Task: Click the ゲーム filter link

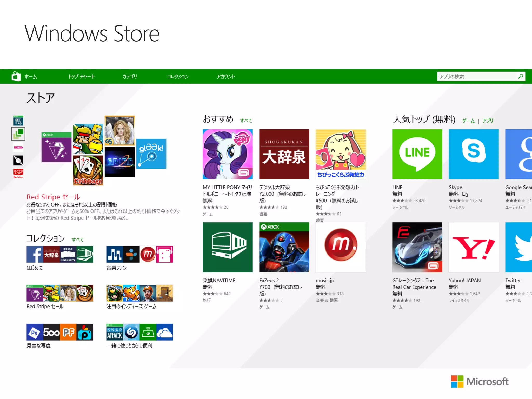Action: click(468, 121)
